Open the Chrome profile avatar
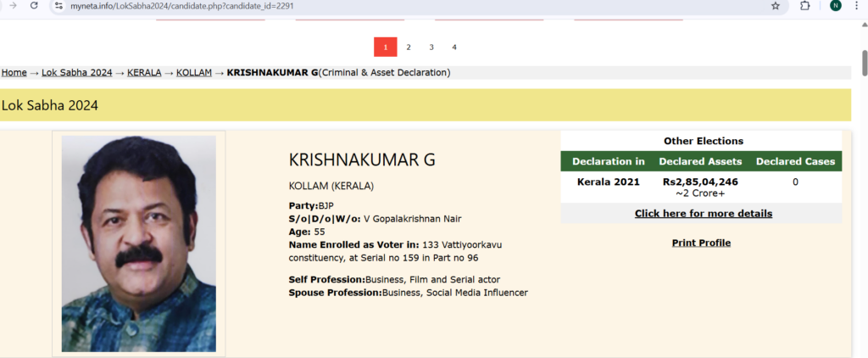868x358 pixels. click(835, 6)
